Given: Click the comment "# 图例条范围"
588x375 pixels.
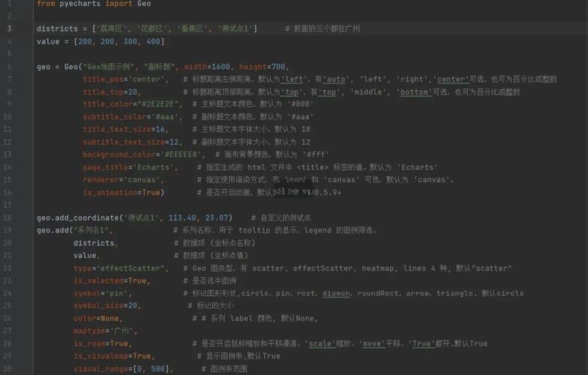Looking at the screenshot, I should (224, 369).
